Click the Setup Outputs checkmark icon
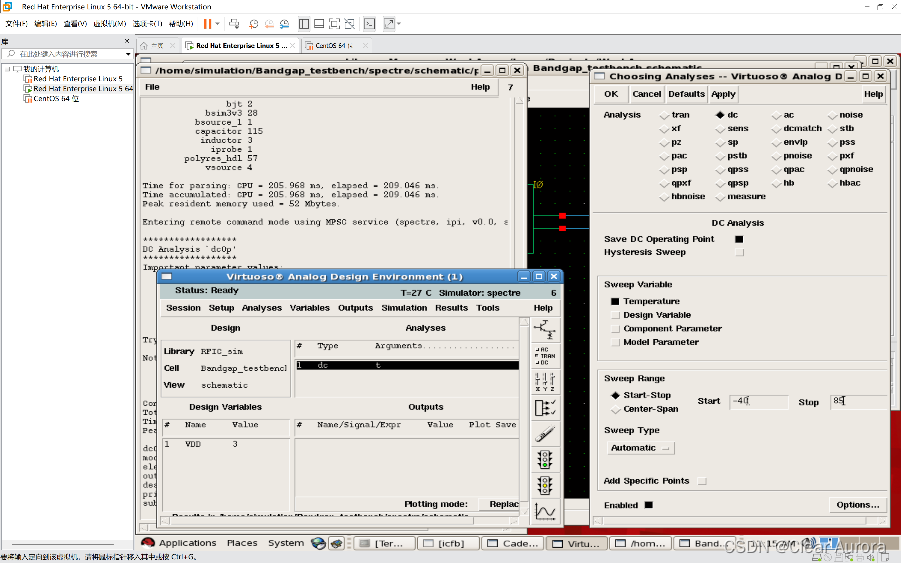Viewport: 901px width, 563px height. (544, 407)
